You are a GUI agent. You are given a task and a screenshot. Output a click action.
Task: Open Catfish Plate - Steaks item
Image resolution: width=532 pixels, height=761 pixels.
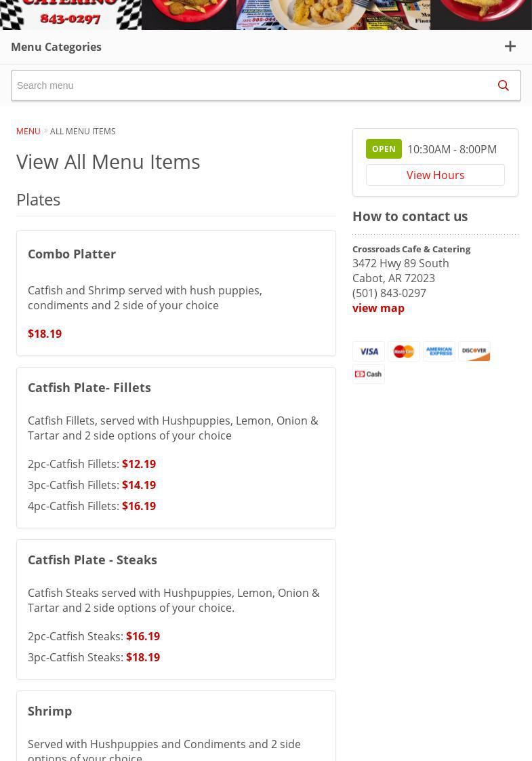point(92,560)
